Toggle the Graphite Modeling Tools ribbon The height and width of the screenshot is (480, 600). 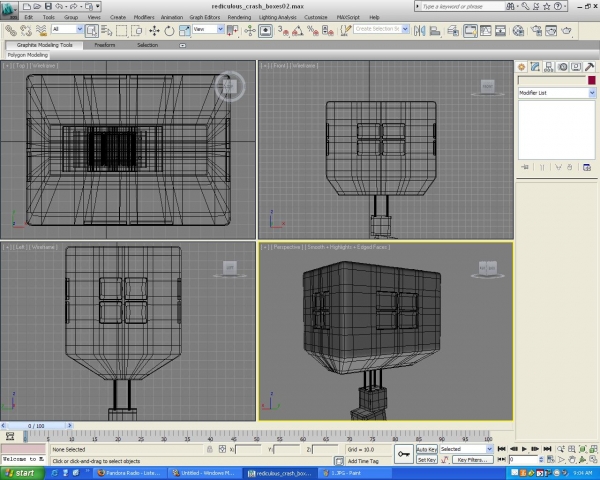coord(470,31)
